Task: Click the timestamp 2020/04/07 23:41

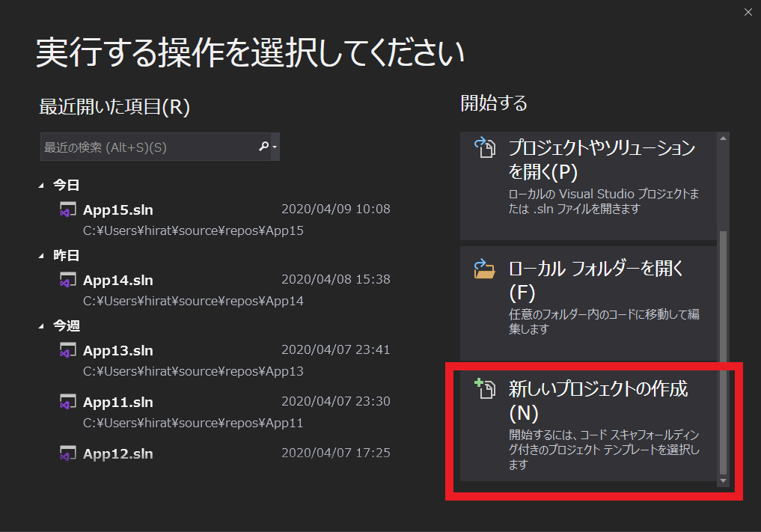Action: point(336,350)
